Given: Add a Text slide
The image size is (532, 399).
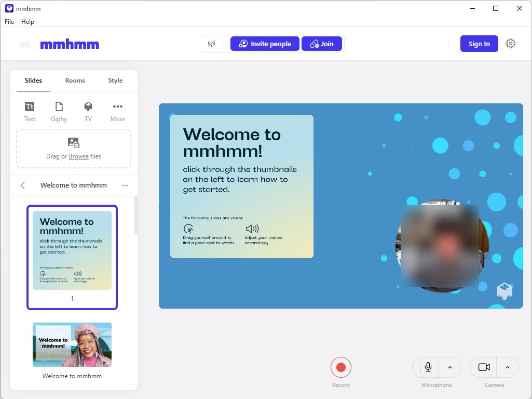Looking at the screenshot, I should pos(30,111).
